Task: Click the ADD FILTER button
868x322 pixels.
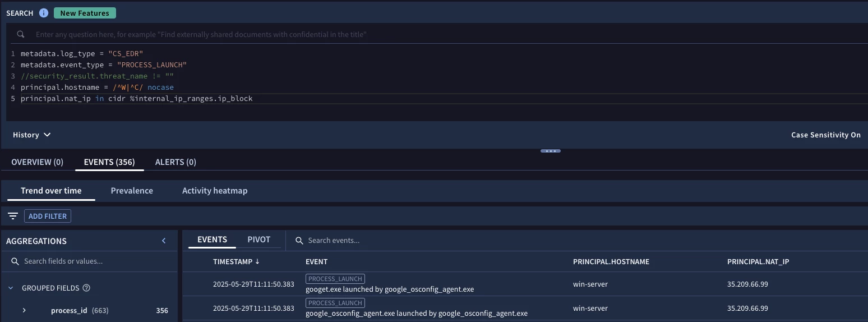Action: pyautogui.click(x=48, y=216)
